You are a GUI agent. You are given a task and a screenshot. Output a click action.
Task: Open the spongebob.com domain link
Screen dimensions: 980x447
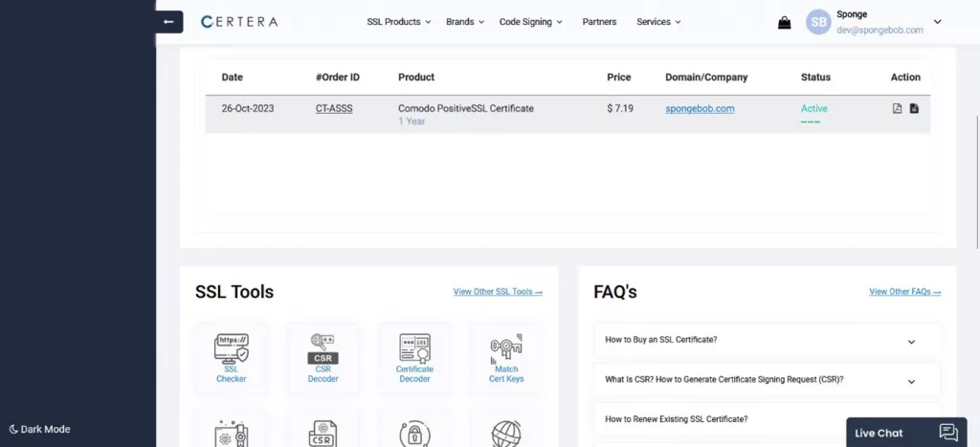700,108
